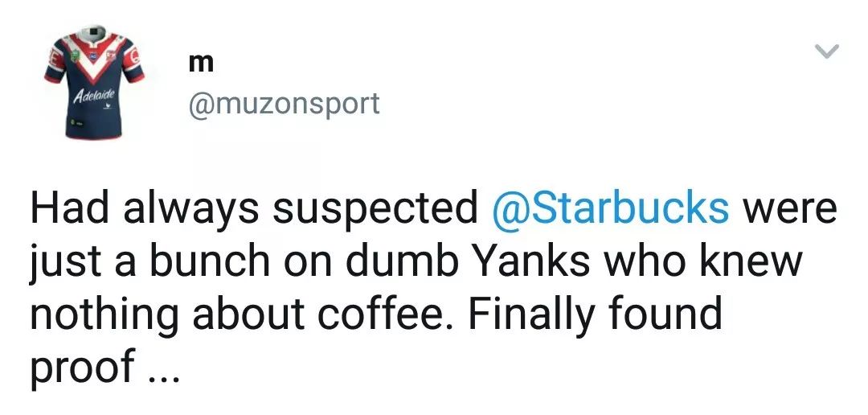Click the @muzonsport handle
The width and height of the screenshot is (868, 415).
coord(283,104)
